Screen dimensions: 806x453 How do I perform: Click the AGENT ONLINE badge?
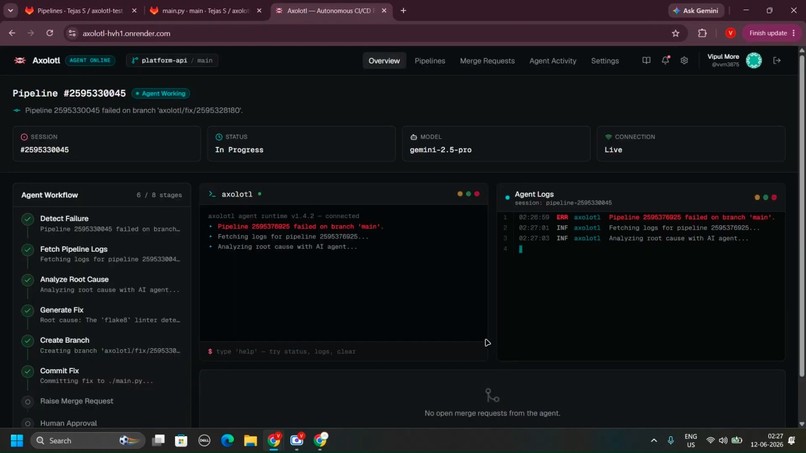(90, 61)
